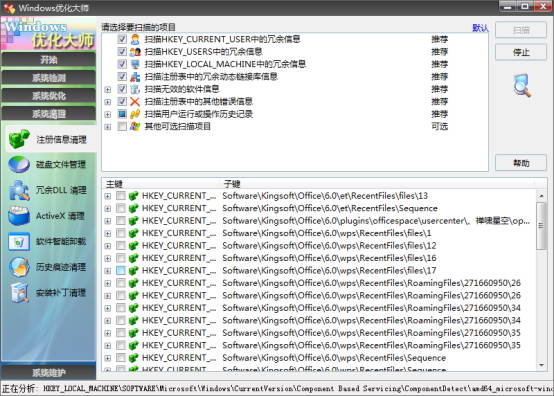The width and height of the screenshot is (554, 396).
Task: Click green registry icon for wps\RecentFiles\files\17
Action: (x=133, y=271)
